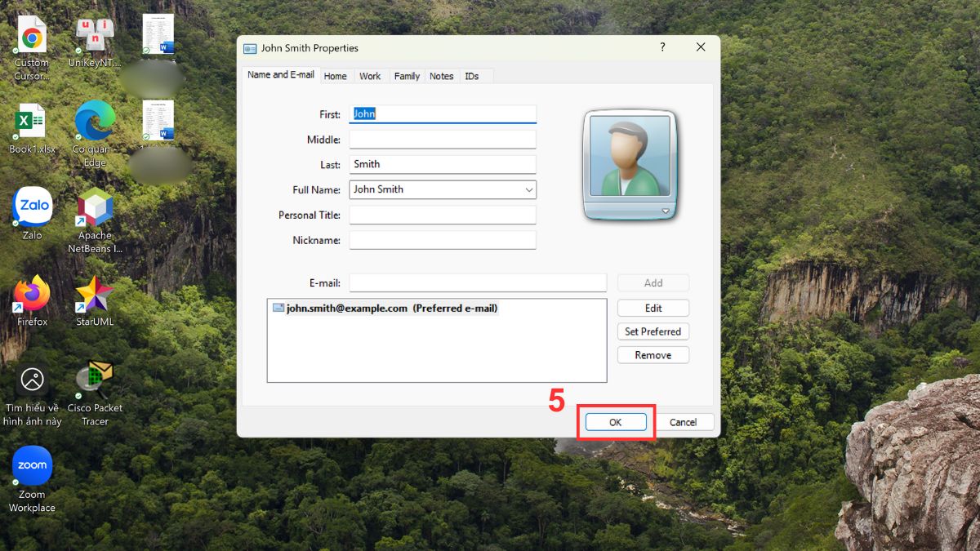This screenshot has height=551, width=980.
Task: Confirm changes with the OK button
Action: click(x=616, y=422)
